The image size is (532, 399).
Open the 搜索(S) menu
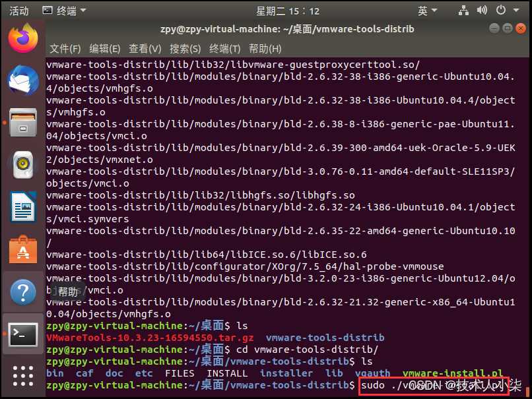click(x=185, y=49)
